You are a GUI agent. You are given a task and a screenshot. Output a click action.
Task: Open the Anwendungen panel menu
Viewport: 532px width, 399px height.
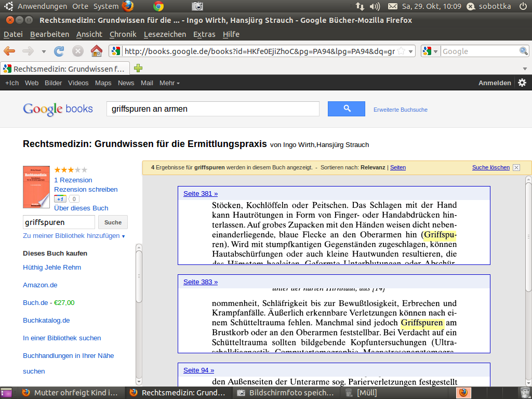(43, 6)
